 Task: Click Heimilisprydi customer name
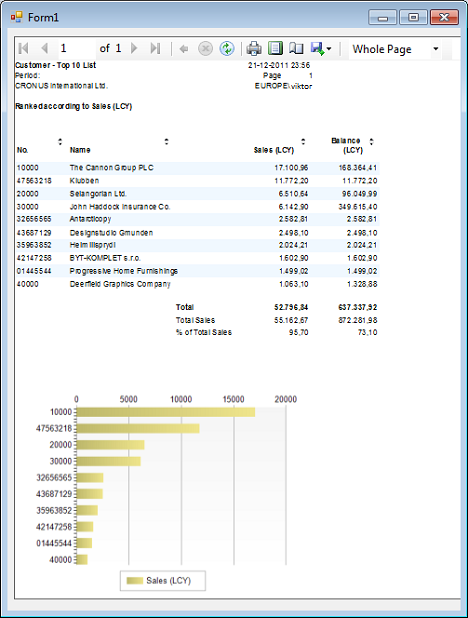tap(93, 245)
